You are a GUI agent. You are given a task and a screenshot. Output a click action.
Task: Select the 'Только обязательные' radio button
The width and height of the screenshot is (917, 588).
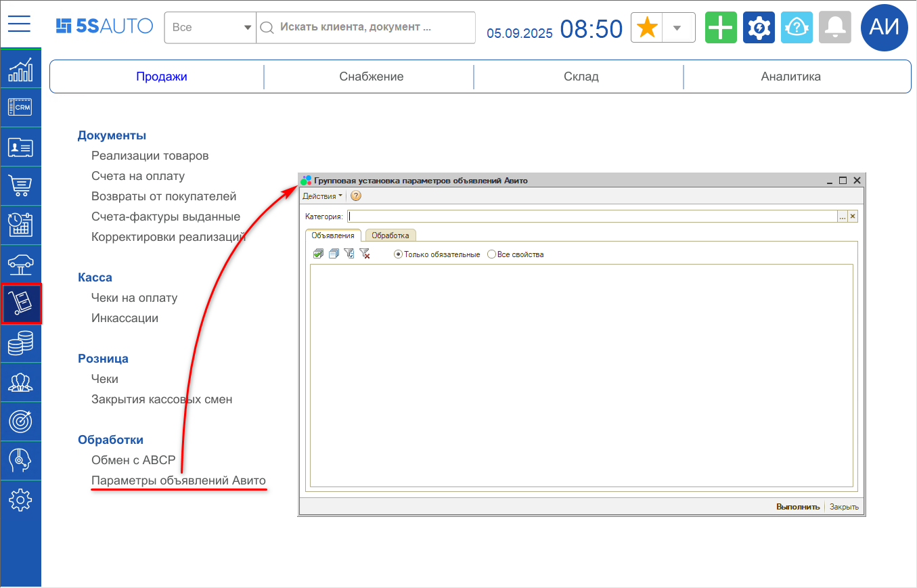click(x=398, y=254)
